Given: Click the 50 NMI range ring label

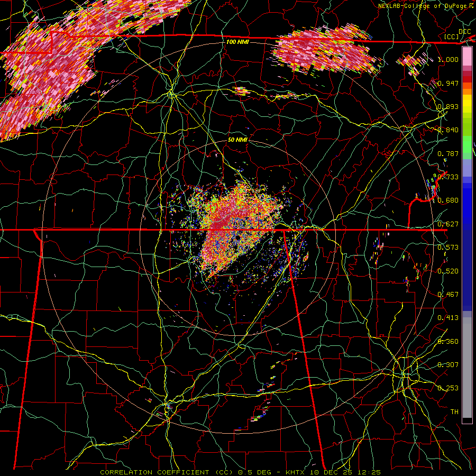Looking at the screenshot, I should pyautogui.click(x=237, y=140).
